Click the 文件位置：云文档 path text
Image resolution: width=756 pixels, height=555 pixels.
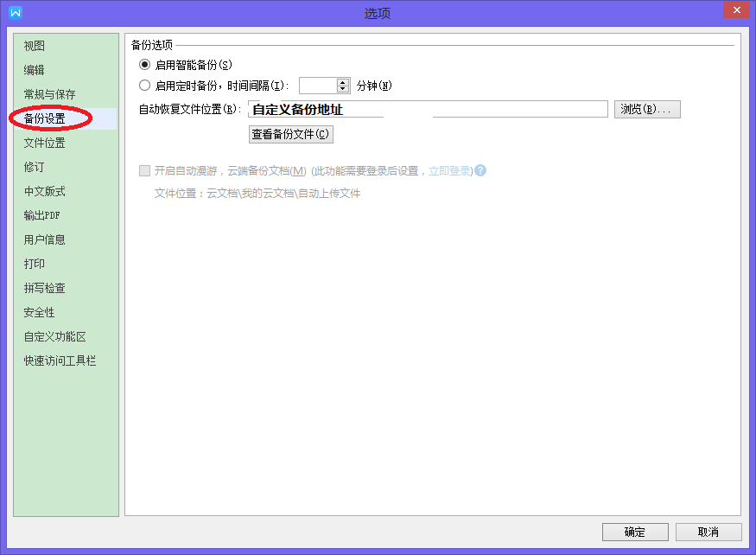pos(257,194)
